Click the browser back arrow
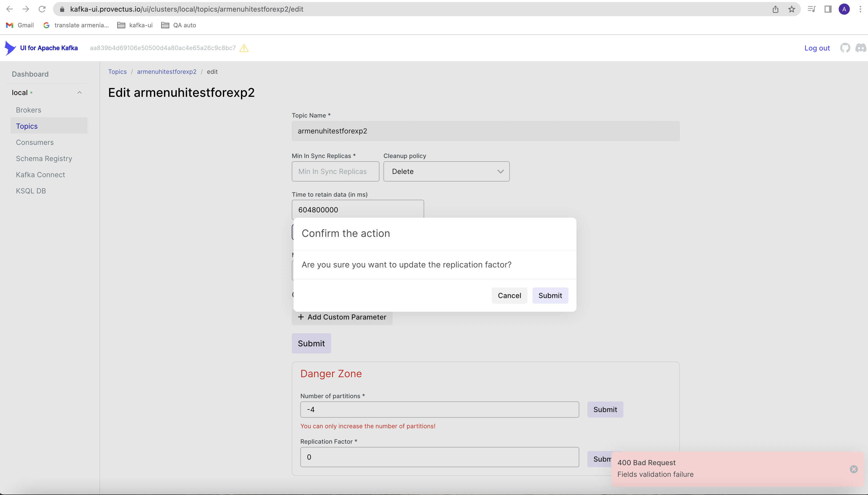 tap(9, 9)
